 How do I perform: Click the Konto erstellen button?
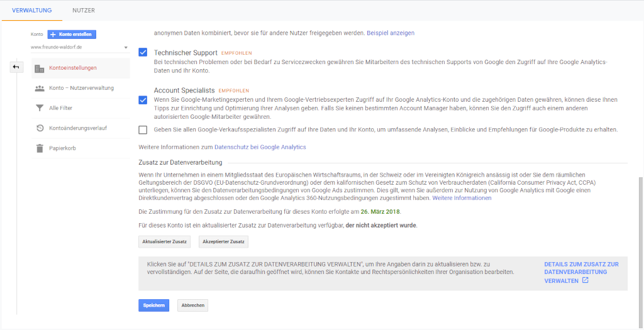click(x=72, y=35)
